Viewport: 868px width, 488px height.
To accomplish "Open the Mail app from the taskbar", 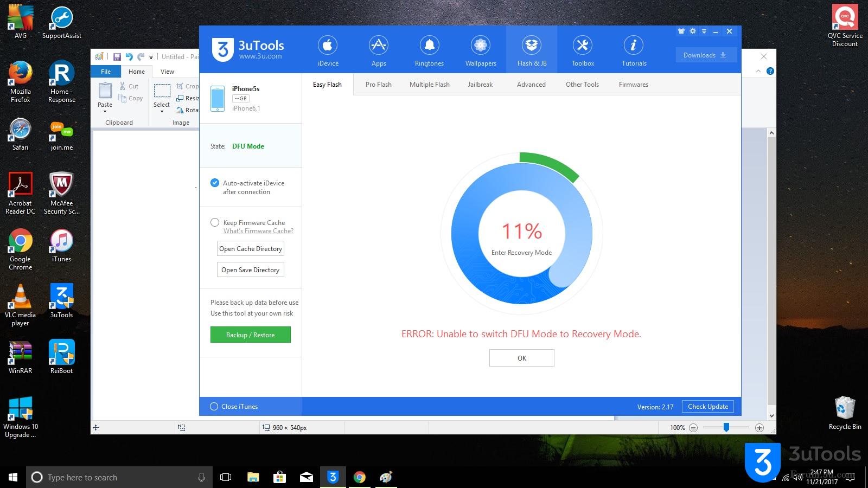I will (x=307, y=477).
